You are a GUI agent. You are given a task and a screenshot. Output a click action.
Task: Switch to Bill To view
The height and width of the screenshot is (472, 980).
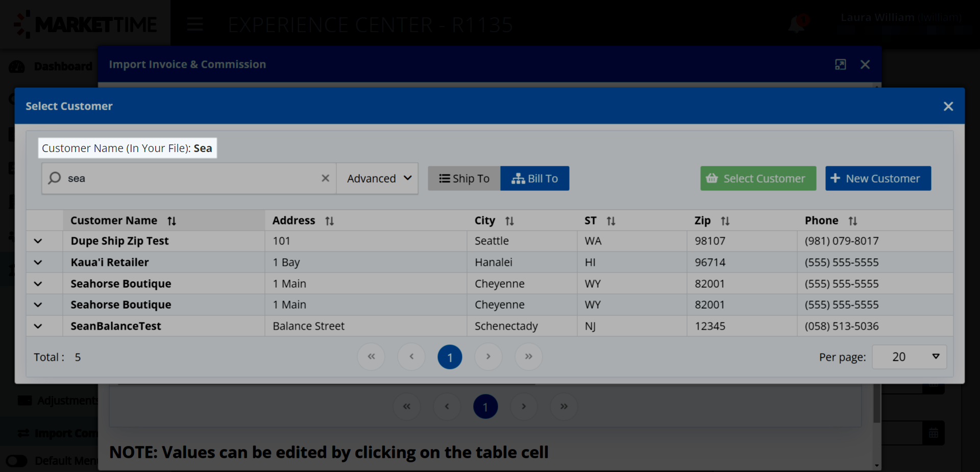tap(534, 179)
